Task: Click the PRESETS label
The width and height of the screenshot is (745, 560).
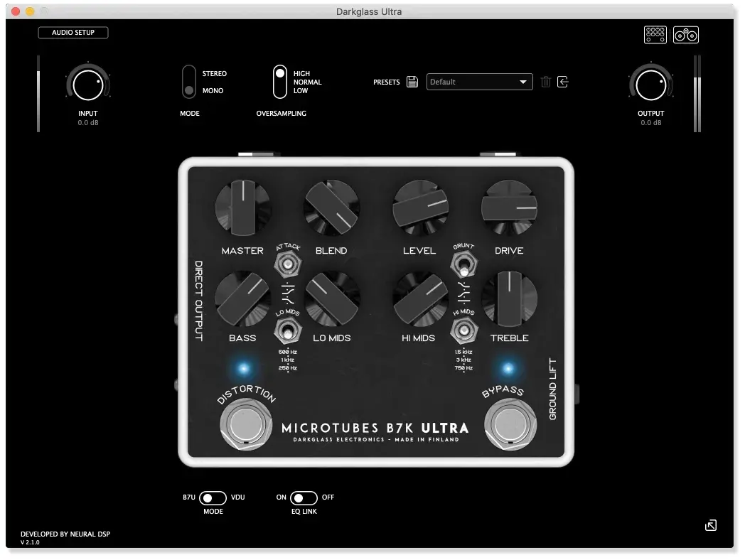Action: (x=386, y=82)
